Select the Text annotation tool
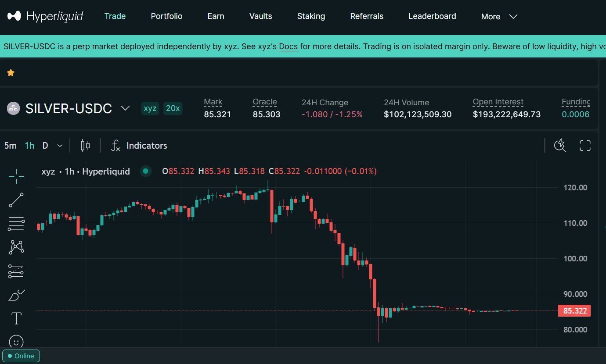The height and width of the screenshot is (364, 606). point(17,318)
